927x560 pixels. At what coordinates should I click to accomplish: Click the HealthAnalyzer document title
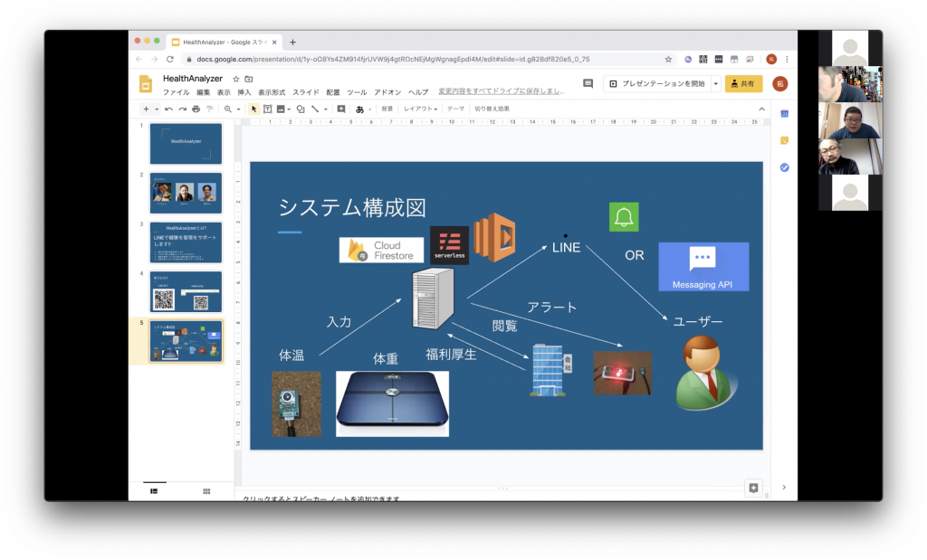pyautogui.click(x=193, y=79)
